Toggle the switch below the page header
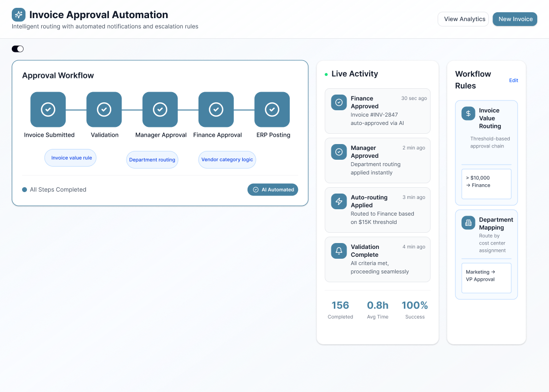The image size is (549, 392). tap(18, 49)
